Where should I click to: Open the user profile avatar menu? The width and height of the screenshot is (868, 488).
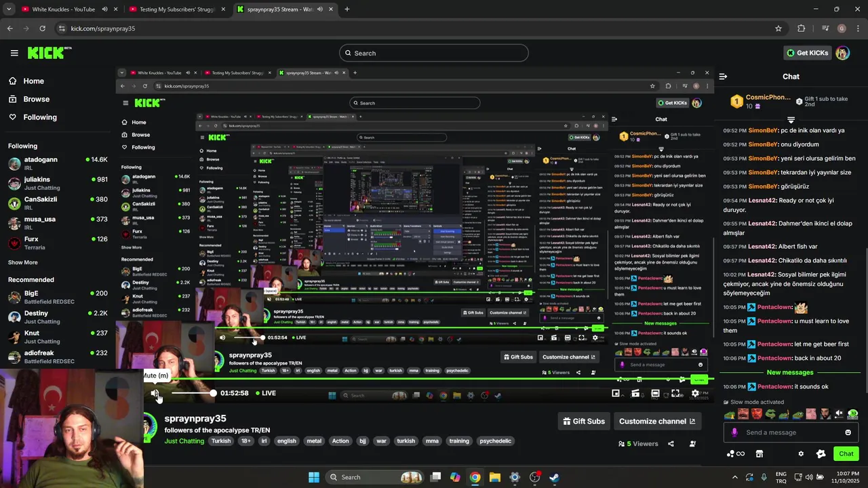coord(843,53)
